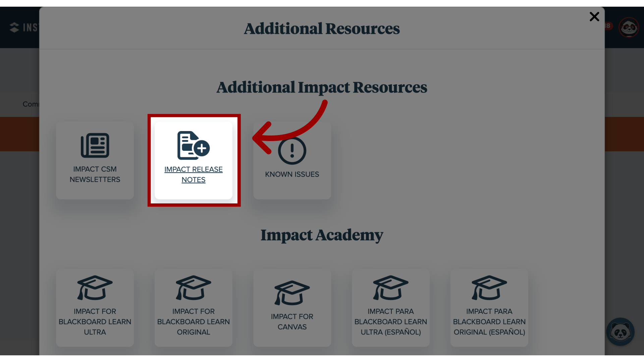
Task: Select the Impact Academy section label
Action: [x=322, y=235]
